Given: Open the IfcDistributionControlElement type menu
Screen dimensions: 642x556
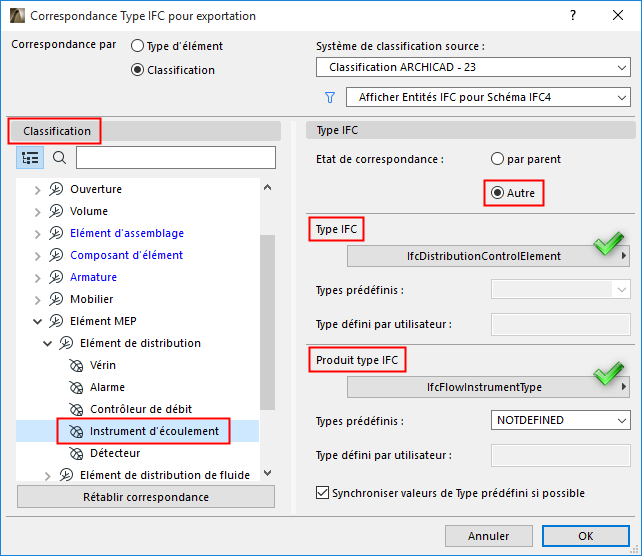Looking at the screenshot, I should [487, 256].
